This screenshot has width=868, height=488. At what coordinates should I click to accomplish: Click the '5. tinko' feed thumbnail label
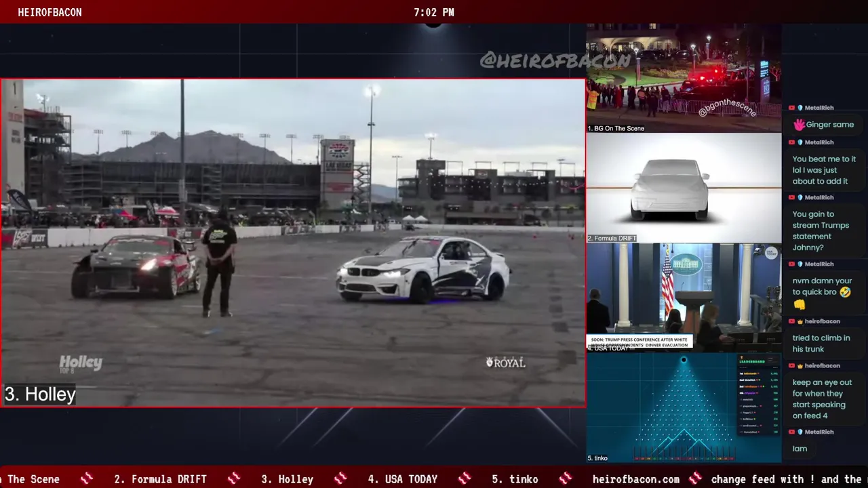click(597, 458)
